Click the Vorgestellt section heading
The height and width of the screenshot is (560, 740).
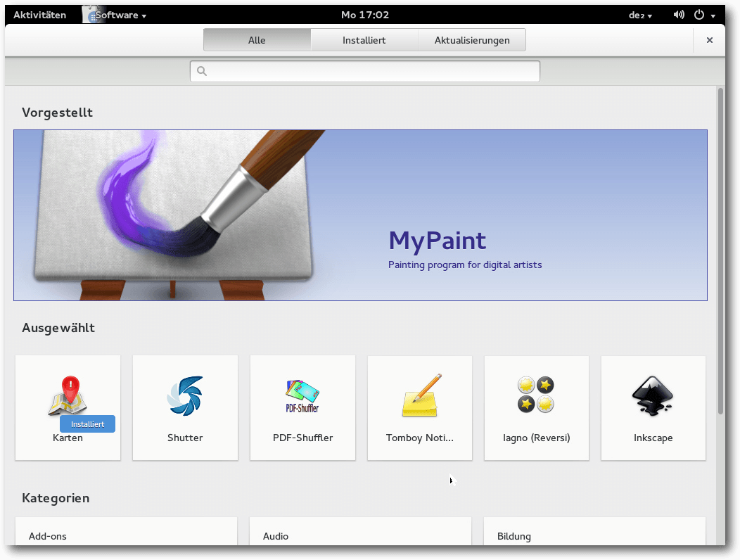click(57, 113)
